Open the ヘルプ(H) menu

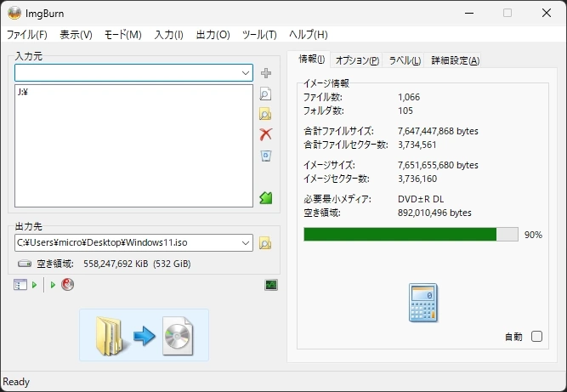309,35
